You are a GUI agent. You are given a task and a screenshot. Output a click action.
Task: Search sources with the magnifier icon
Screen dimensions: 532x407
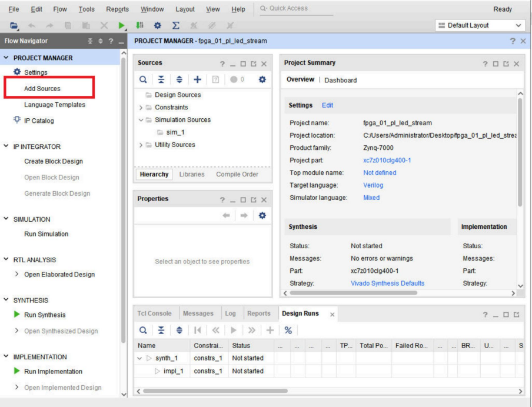(x=144, y=79)
